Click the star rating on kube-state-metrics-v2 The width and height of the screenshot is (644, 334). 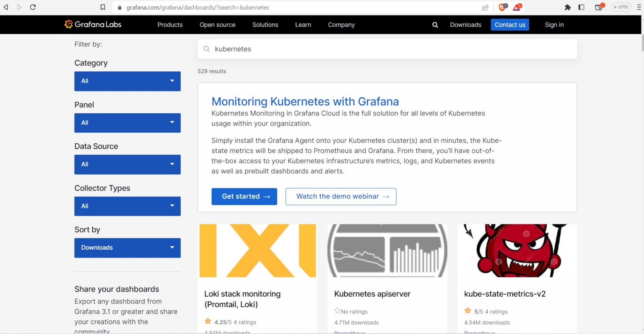pos(467,311)
